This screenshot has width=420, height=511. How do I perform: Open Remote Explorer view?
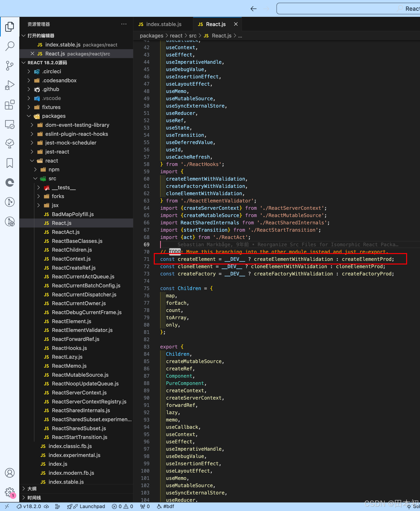coord(9,124)
